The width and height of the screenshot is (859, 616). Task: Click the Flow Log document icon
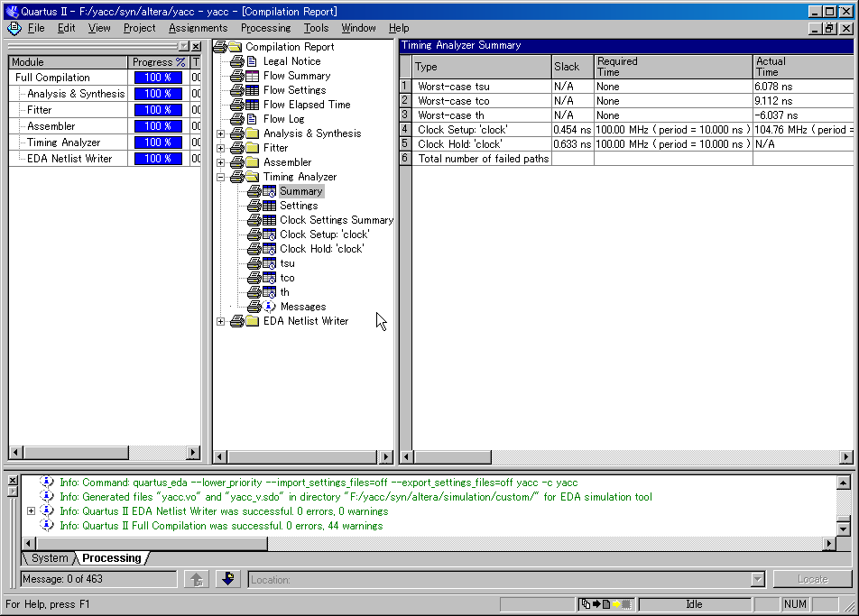pyautogui.click(x=253, y=119)
